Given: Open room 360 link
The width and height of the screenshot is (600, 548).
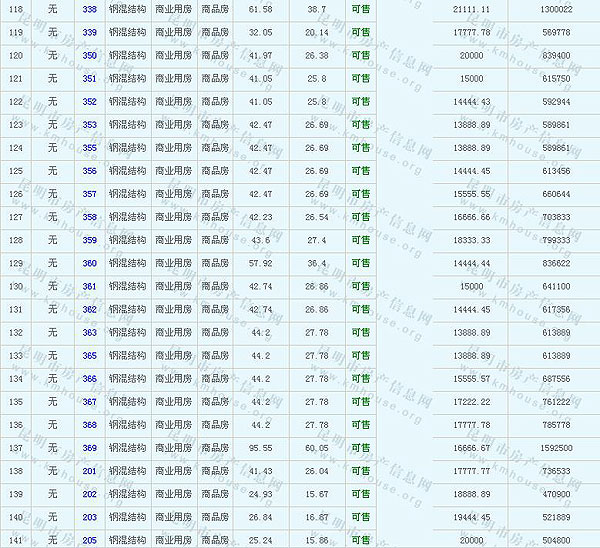Looking at the screenshot, I should 90,263.
